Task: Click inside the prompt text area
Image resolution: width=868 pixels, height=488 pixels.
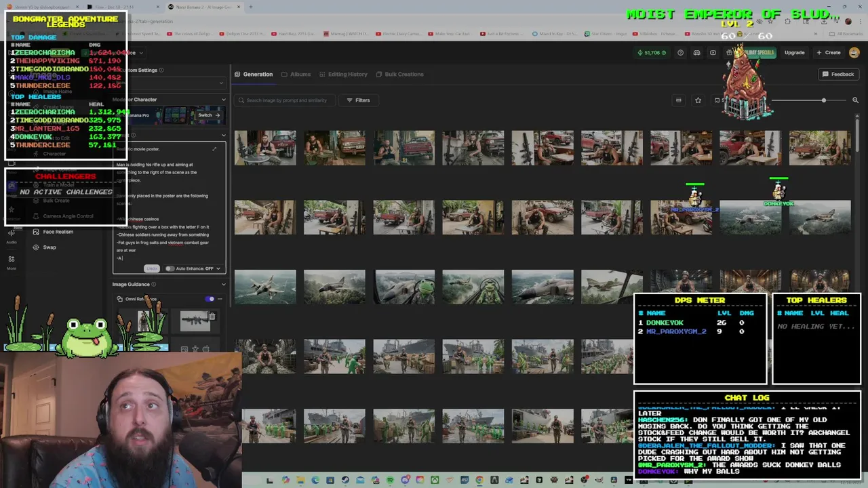Action: tap(168, 207)
